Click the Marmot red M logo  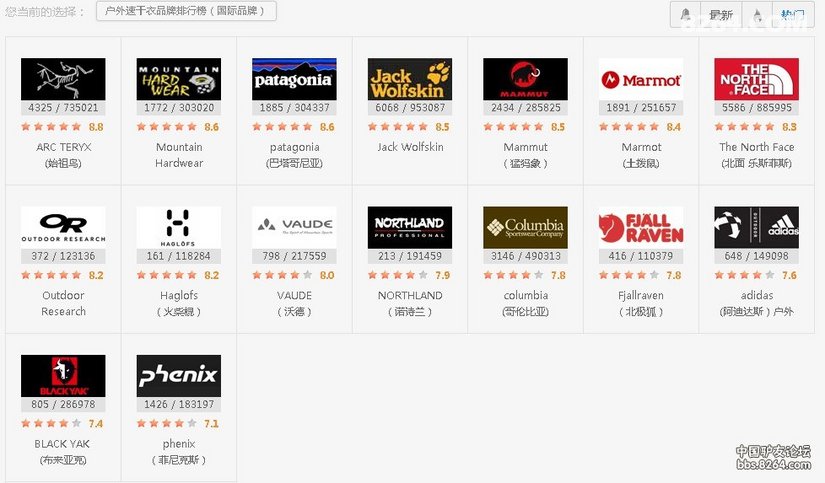pos(641,79)
